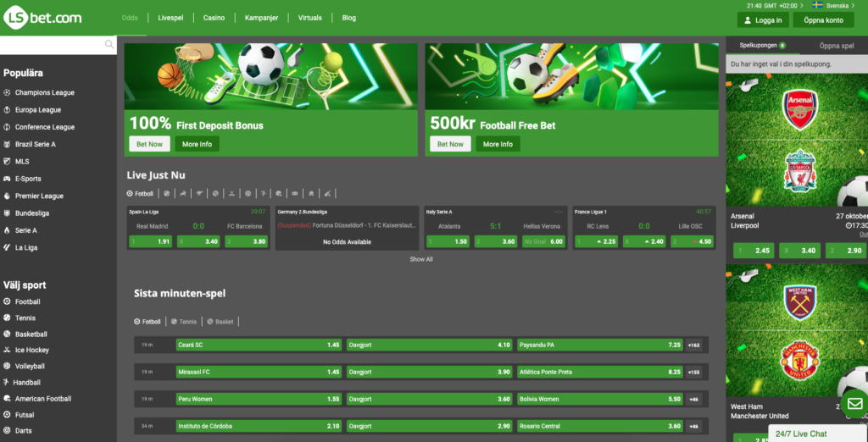Click the La Liga icon in sidebar
The width and height of the screenshot is (868, 442).
tap(7, 247)
